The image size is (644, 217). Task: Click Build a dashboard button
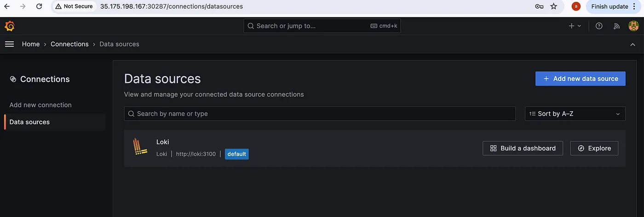coord(523,148)
